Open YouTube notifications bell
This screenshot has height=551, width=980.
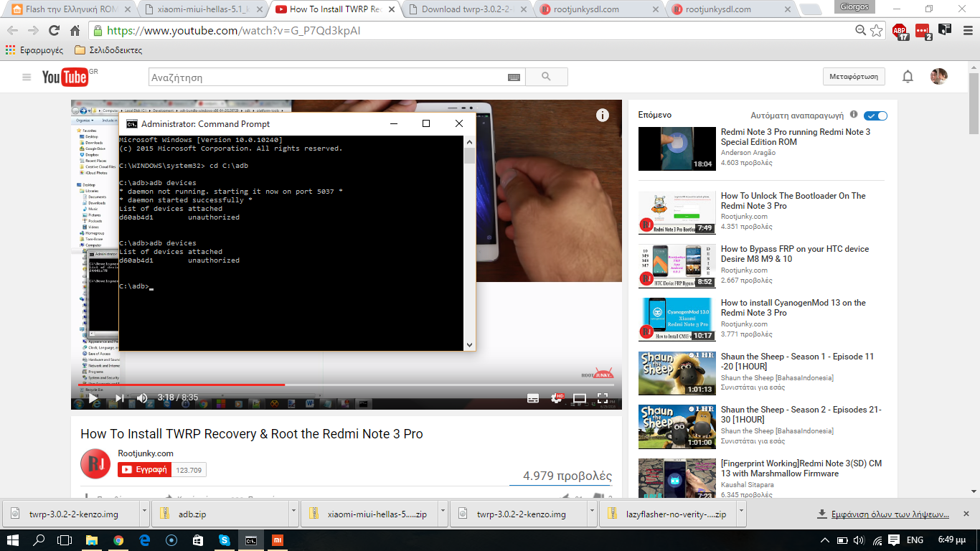tap(908, 77)
